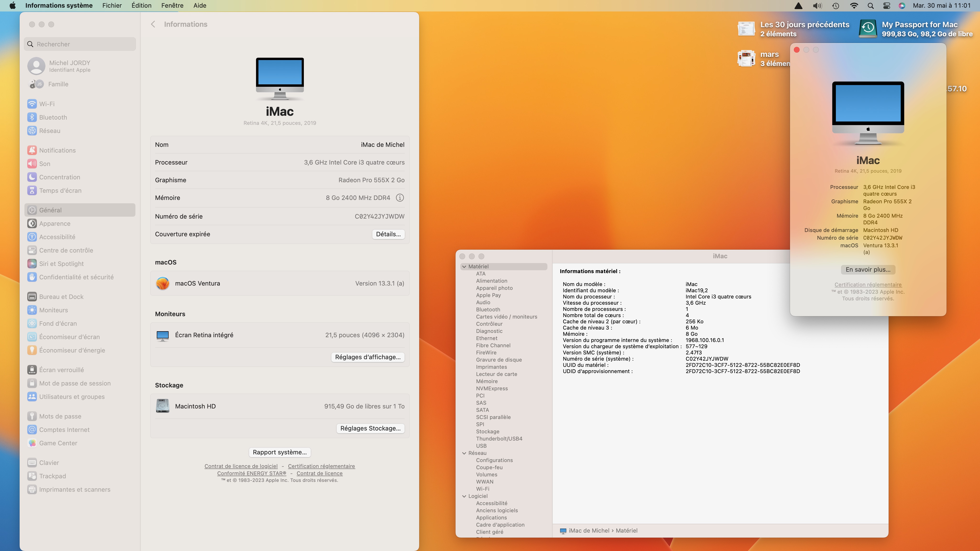Go back using the Informations chevron
The height and width of the screenshot is (551, 980).
click(x=153, y=24)
